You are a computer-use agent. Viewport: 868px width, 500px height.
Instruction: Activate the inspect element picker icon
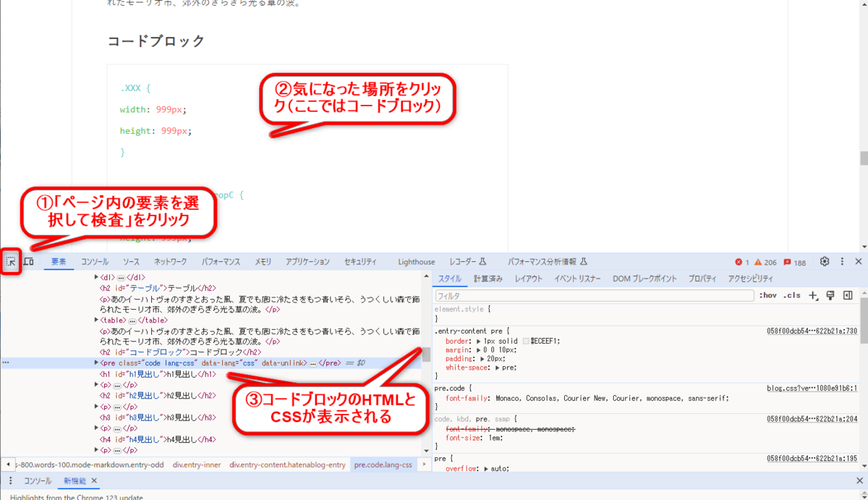click(x=11, y=262)
